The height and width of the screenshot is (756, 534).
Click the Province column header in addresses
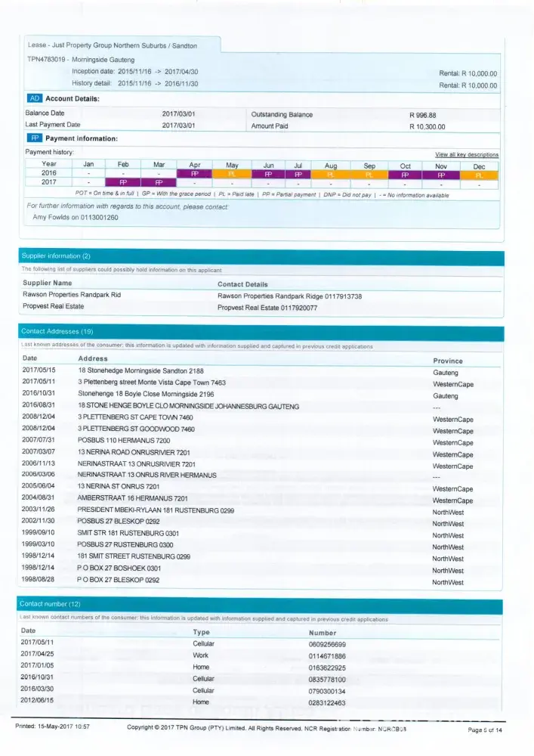point(447,361)
